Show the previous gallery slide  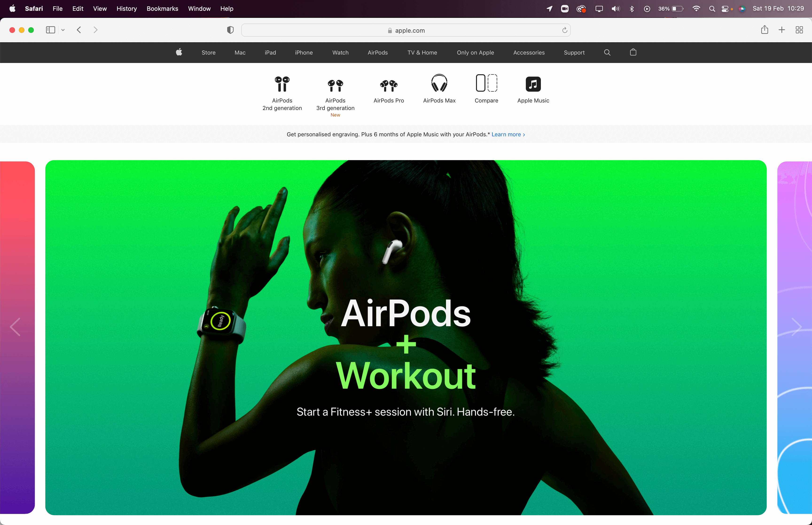pos(15,327)
